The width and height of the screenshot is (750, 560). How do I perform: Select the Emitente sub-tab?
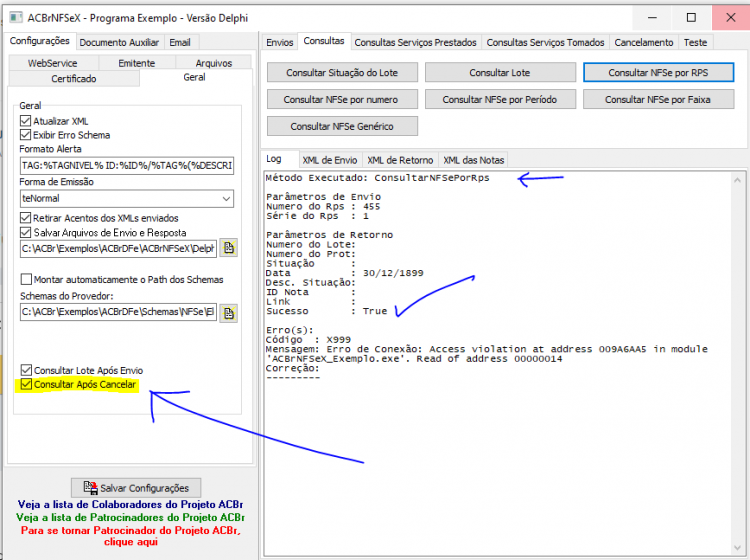coord(137,63)
